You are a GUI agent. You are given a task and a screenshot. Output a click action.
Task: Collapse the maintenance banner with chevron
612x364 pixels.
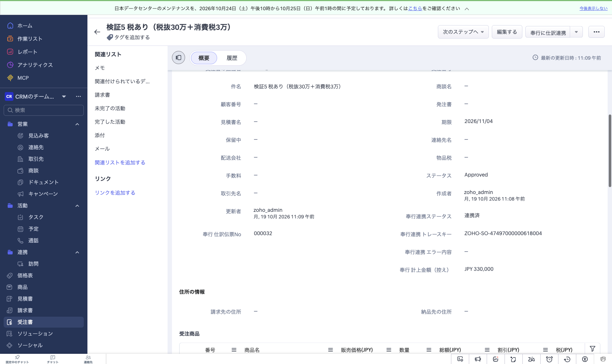point(467,9)
